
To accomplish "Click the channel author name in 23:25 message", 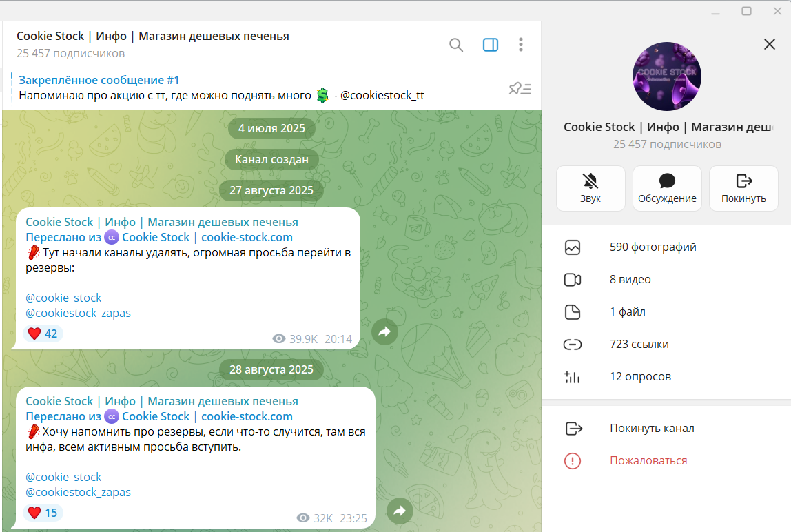I will tap(161, 401).
